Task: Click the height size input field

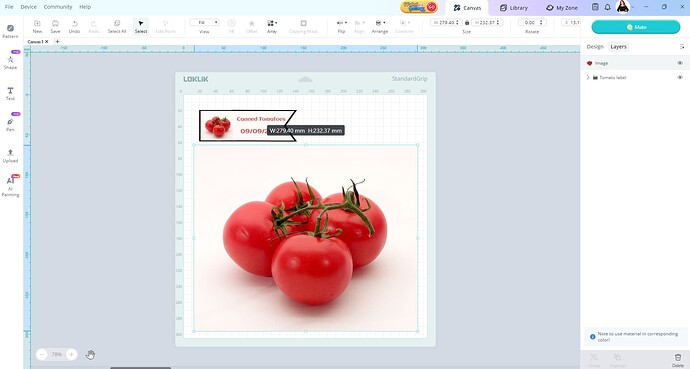Action: pyautogui.click(x=487, y=22)
